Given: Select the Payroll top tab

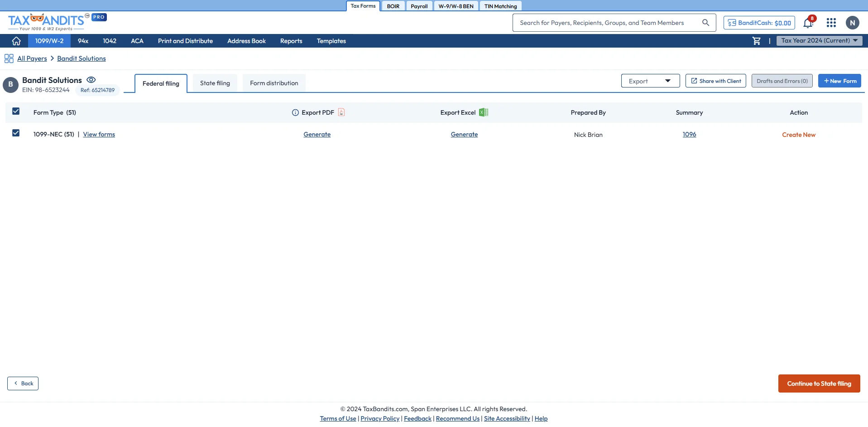Looking at the screenshot, I should point(419,6).
